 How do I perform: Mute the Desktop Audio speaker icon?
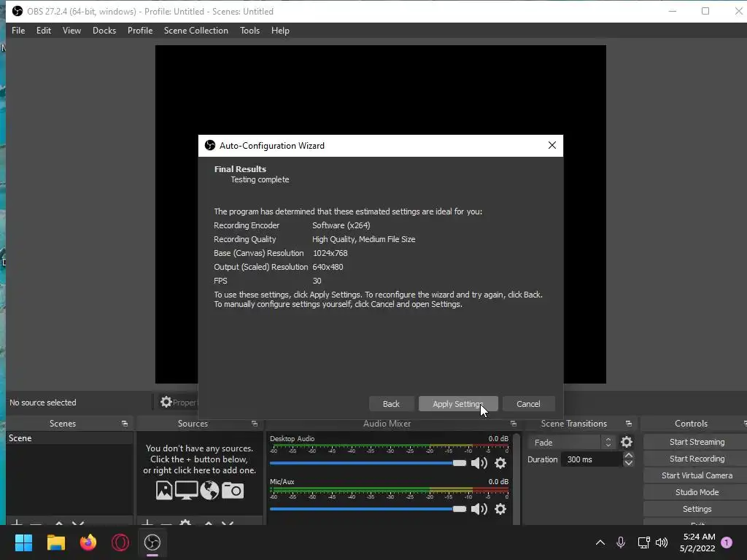(479, 463)
